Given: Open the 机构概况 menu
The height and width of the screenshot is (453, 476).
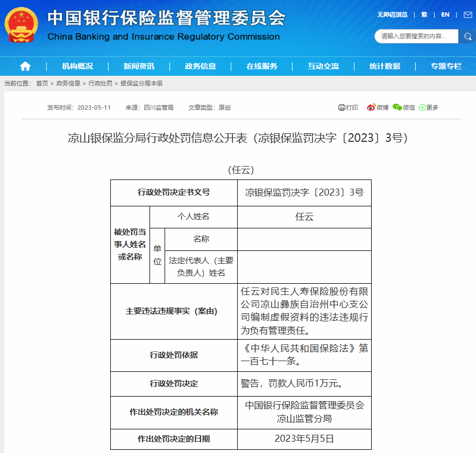Looking at the screenshot, I should tap(77, 66).
